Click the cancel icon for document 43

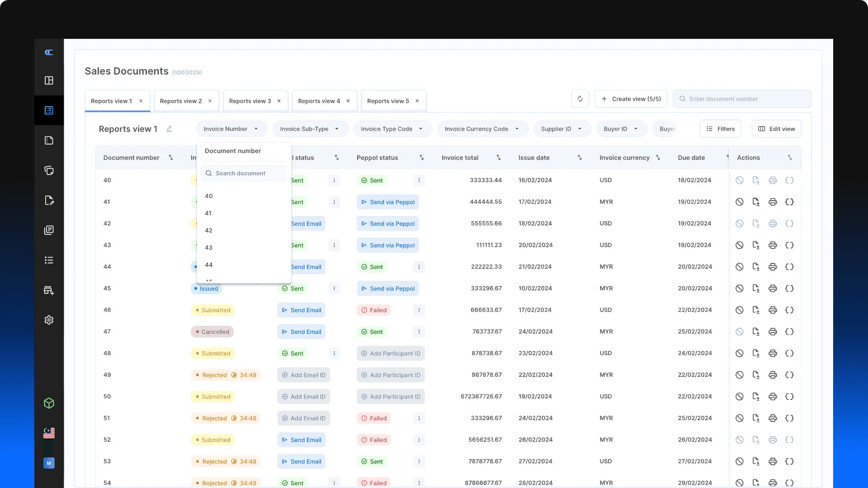tap(739, 245)
